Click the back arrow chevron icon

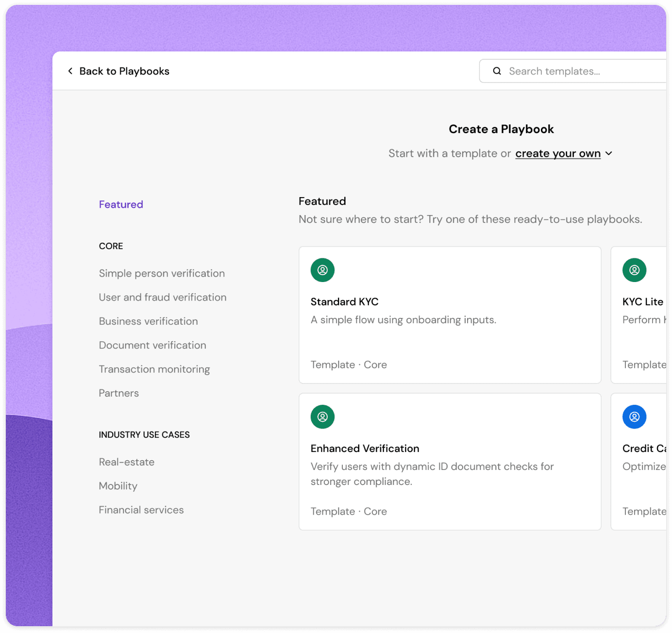tap(70, 71)
